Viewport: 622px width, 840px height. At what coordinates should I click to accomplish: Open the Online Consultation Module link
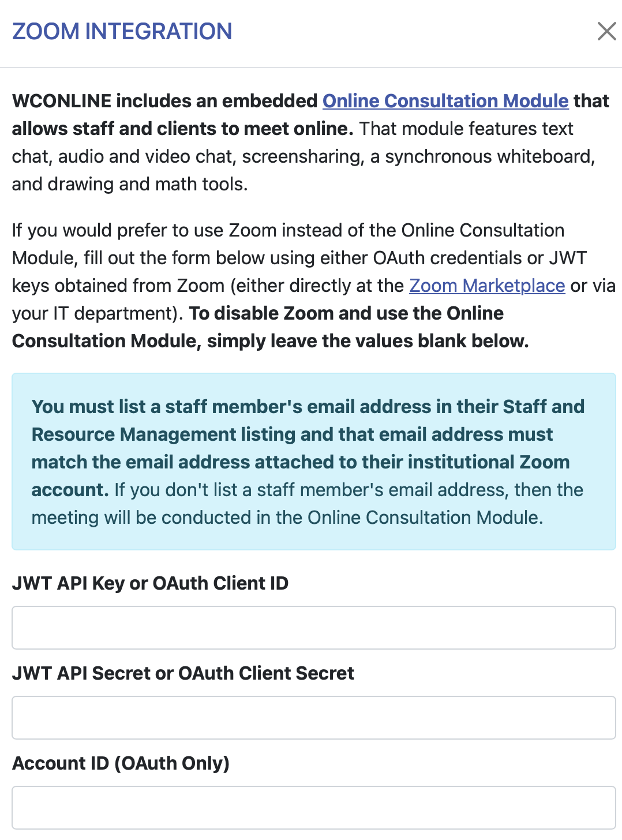coord(445,101)
